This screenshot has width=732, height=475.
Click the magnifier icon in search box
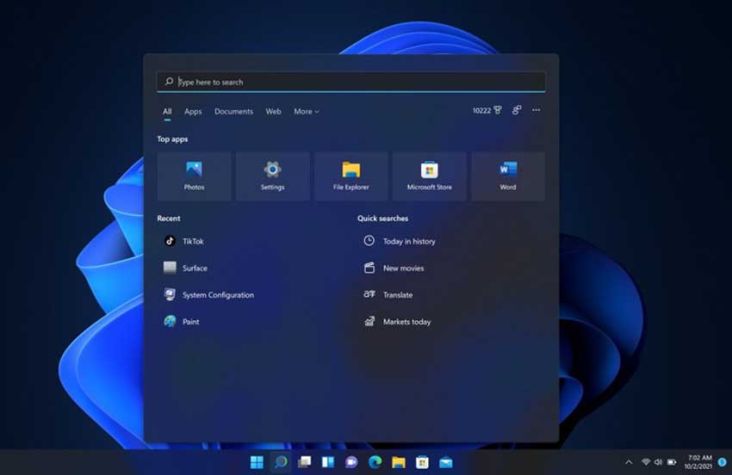[x=169, y=82]
